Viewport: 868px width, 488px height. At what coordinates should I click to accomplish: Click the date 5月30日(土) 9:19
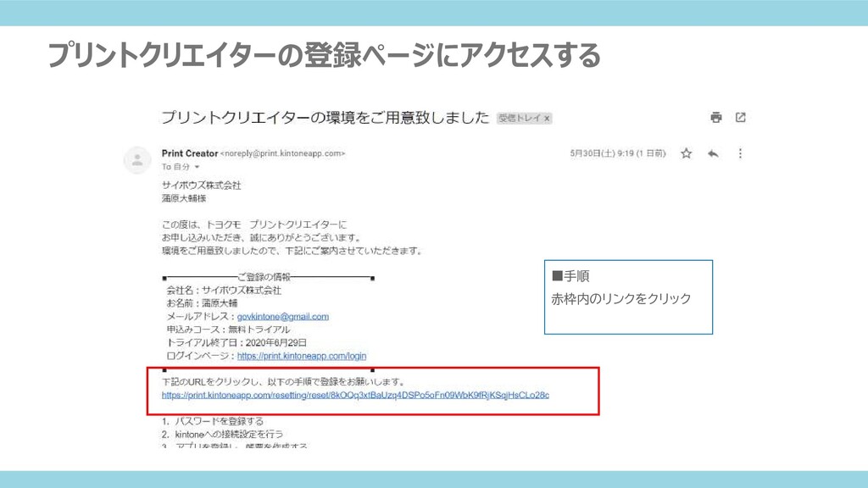[602, 153]
